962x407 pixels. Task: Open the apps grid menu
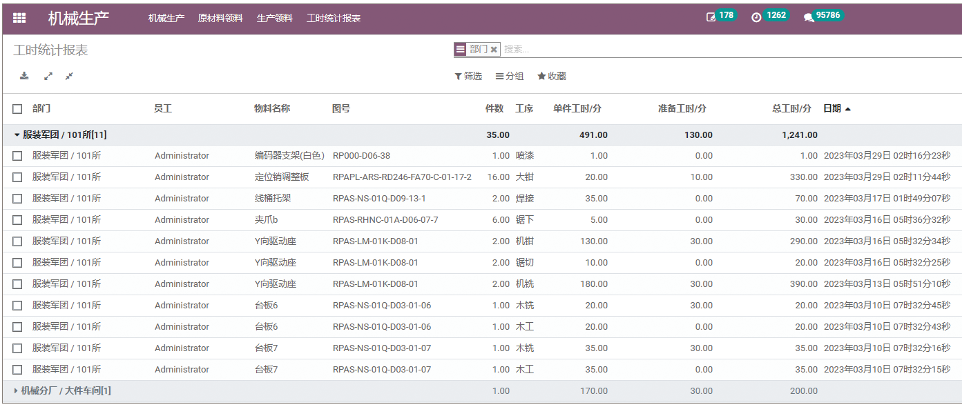(20, 18)
